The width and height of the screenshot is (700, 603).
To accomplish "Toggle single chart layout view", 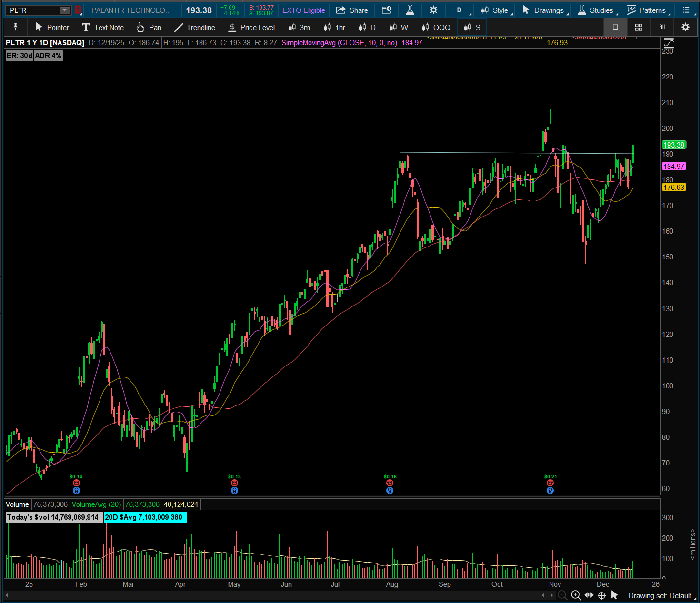I will [615, 27].
